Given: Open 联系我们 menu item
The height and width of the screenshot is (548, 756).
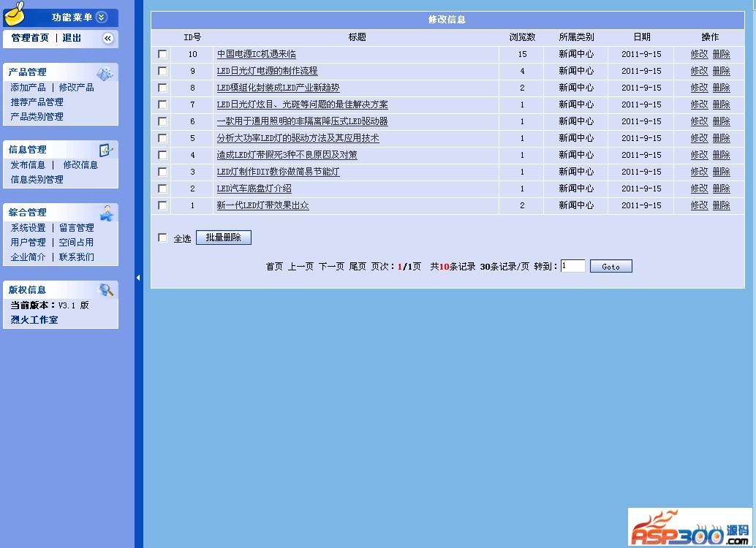Looking at the screenshot, I should tap(76, 257).
